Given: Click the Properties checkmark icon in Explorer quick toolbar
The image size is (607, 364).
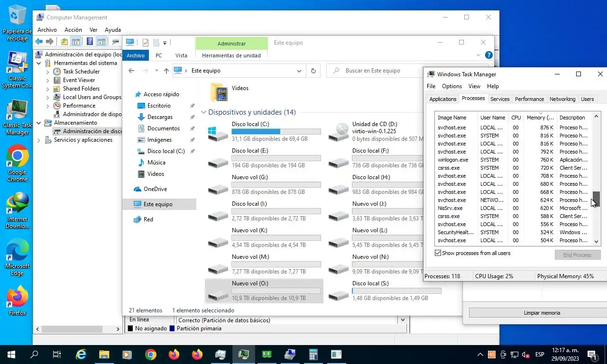Looking at the screenshot, I should (146, 43).
